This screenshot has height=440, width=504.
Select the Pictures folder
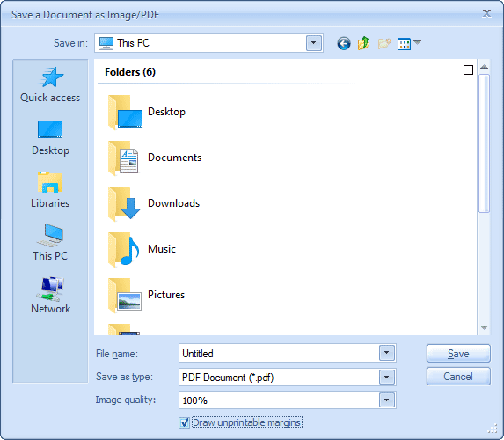pyautogui.click(x=147, y=295)
